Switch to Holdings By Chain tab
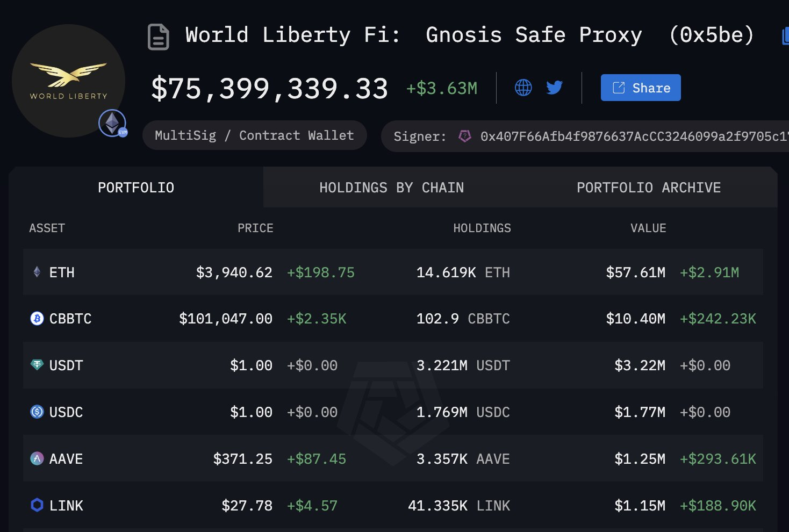The width and height of the screenshot is (789, 532). click(x=391, y=188)
